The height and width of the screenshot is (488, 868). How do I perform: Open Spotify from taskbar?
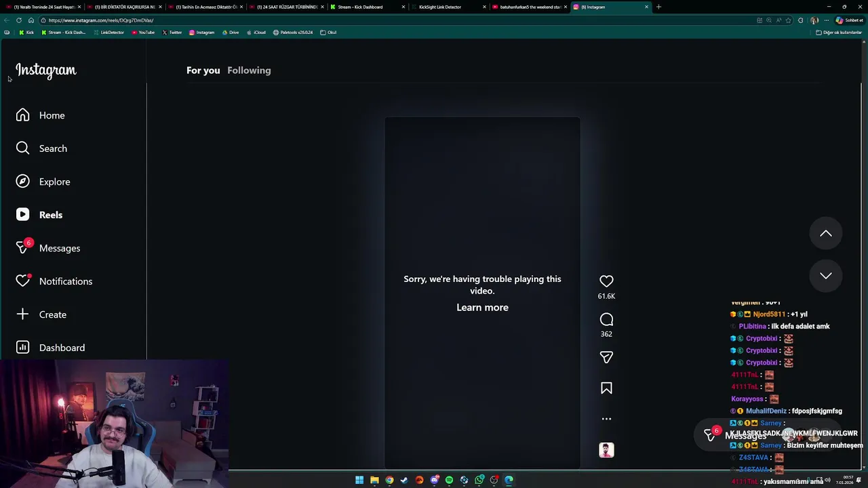click(x=449, y=480)
